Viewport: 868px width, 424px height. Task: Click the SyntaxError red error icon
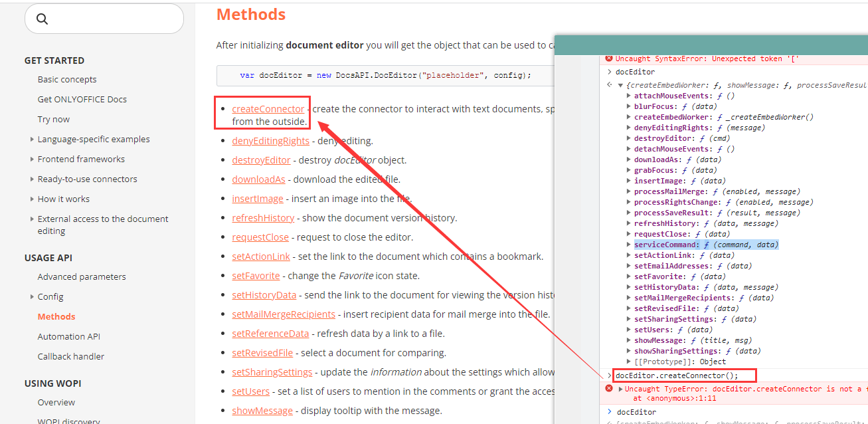[608, 58]
